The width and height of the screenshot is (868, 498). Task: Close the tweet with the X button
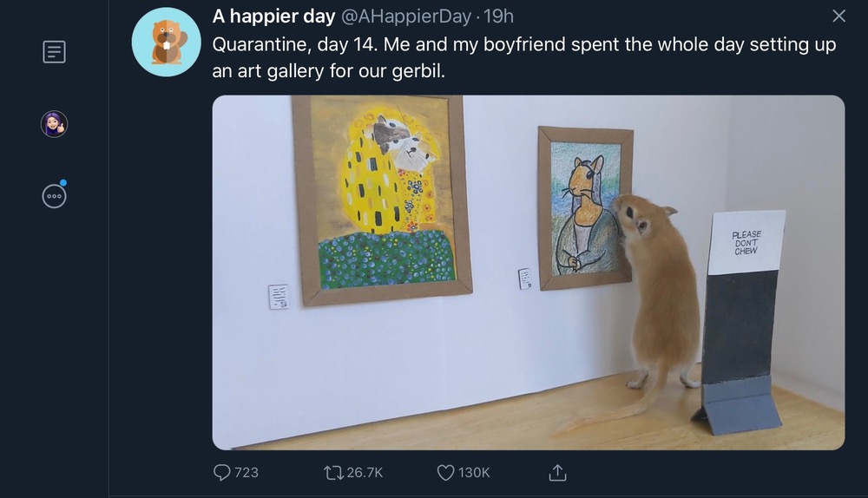click(x=838, y=16)
